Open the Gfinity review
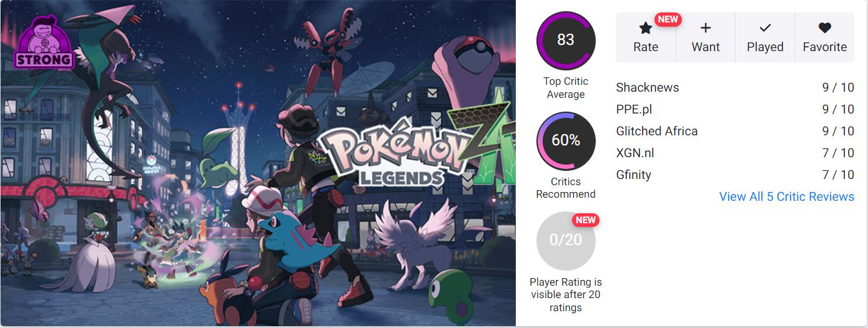The image size is (868, 328). [633, 175]
